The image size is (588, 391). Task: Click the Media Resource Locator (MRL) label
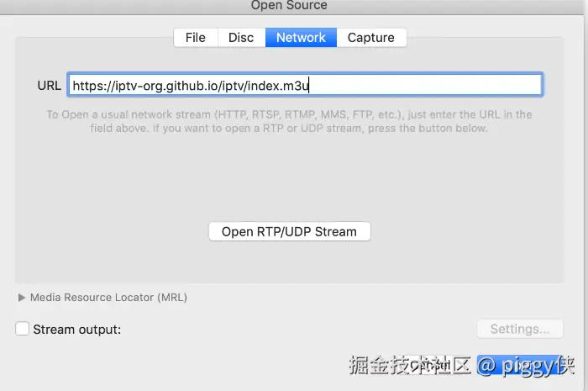click(108, 298)
